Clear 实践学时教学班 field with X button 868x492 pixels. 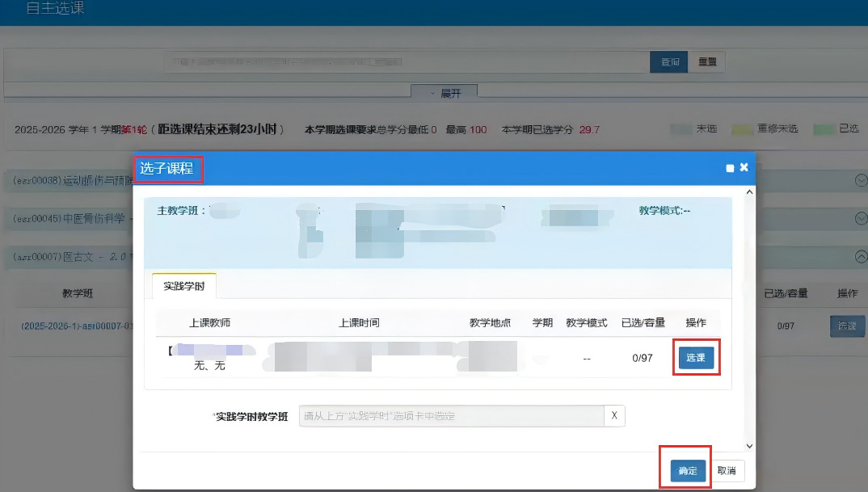(613, 416)
